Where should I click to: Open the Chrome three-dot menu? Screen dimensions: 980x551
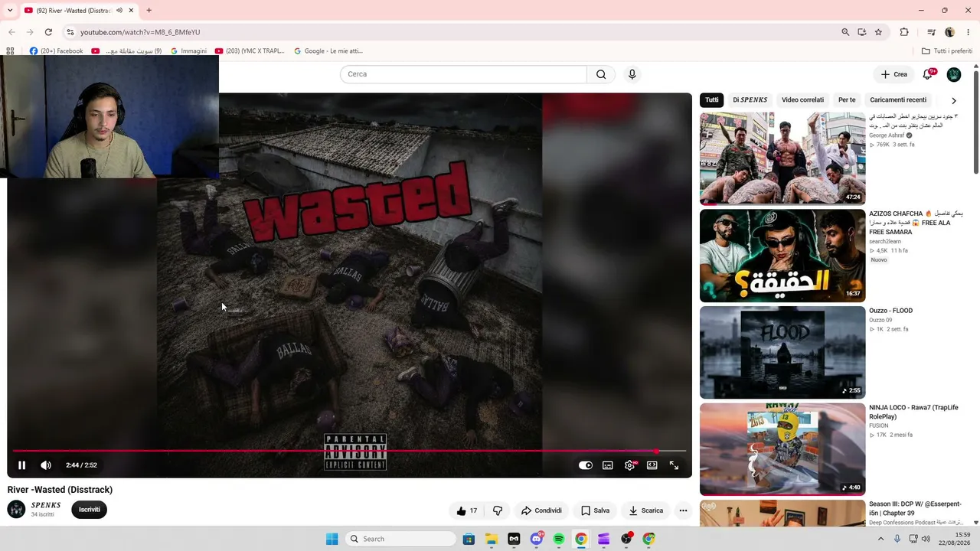[x=969, y=32]
